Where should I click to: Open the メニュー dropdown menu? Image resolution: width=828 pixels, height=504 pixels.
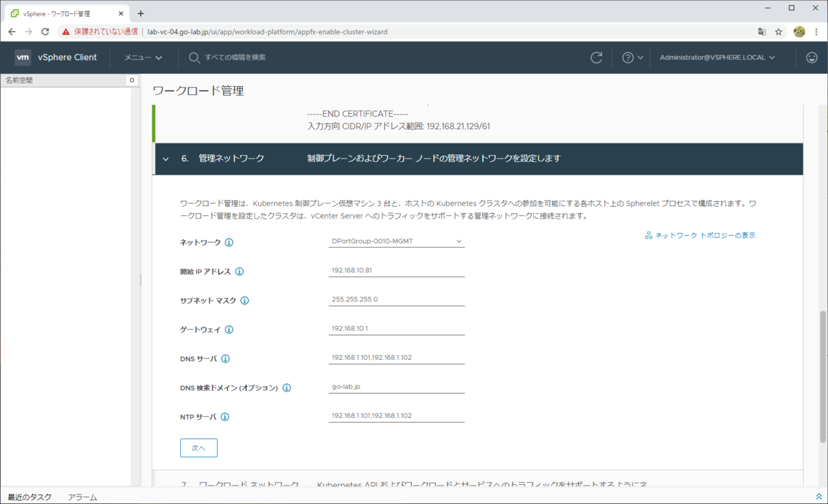point(143,58)
